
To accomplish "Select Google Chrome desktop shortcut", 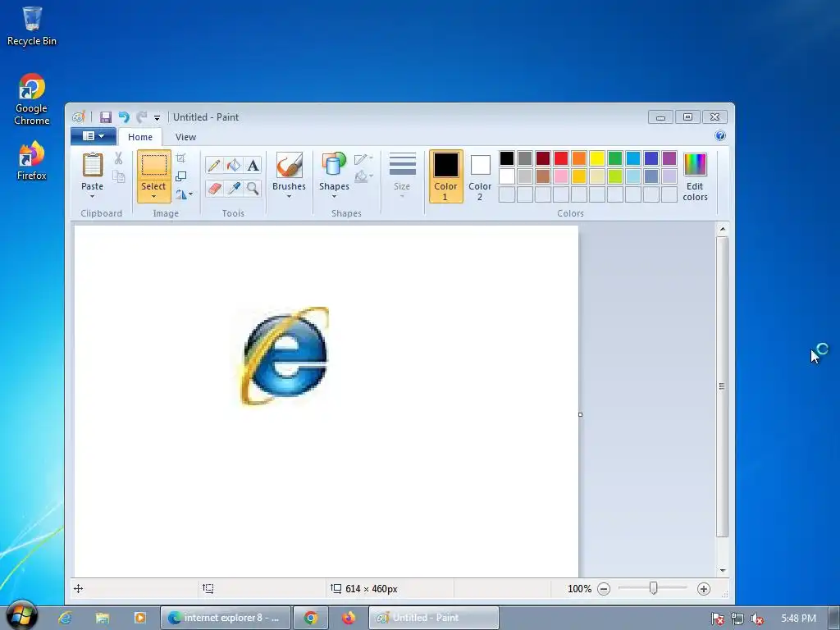I will click(x=32, y=99).
